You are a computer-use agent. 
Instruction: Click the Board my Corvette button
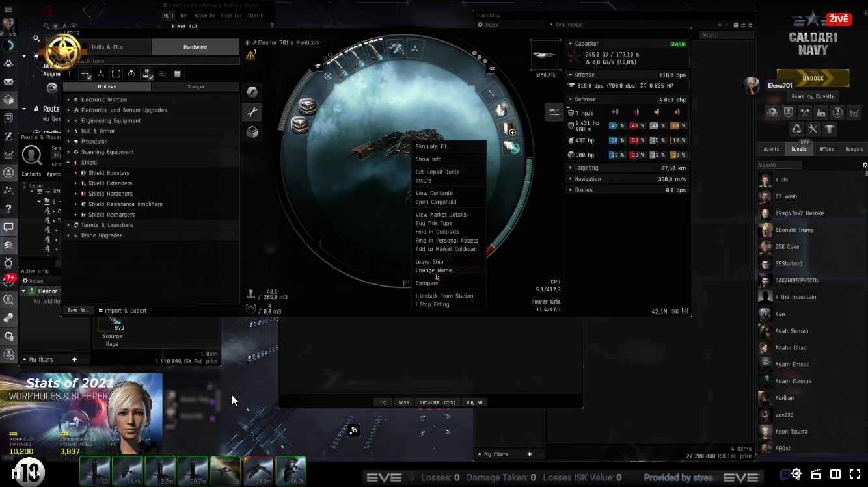pos(813,96)
